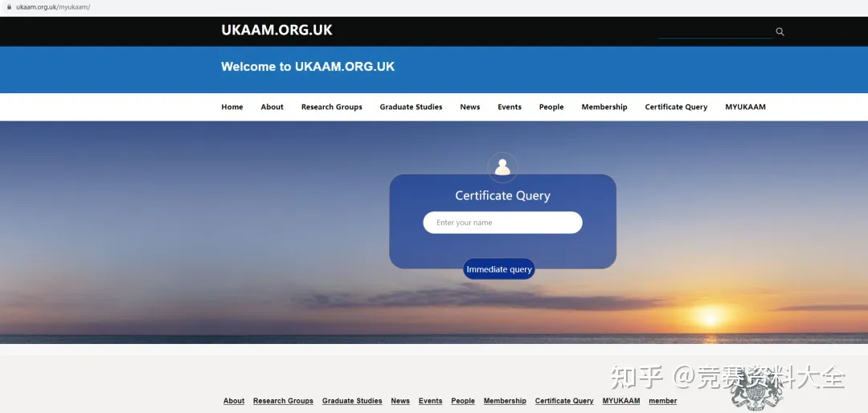Click the 'Enter your name' input field
This screenshot has height=413, width=868.
[x=502, y=223]
